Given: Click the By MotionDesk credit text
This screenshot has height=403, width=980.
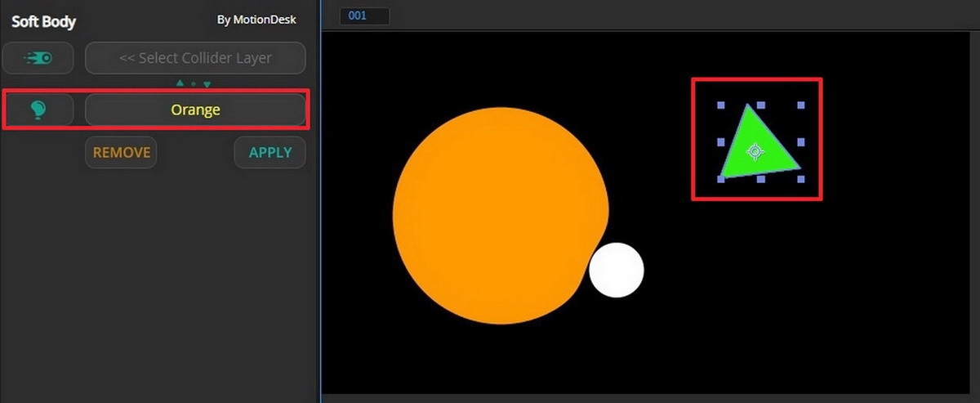Looking at the screenshot, I should point(256,19).
